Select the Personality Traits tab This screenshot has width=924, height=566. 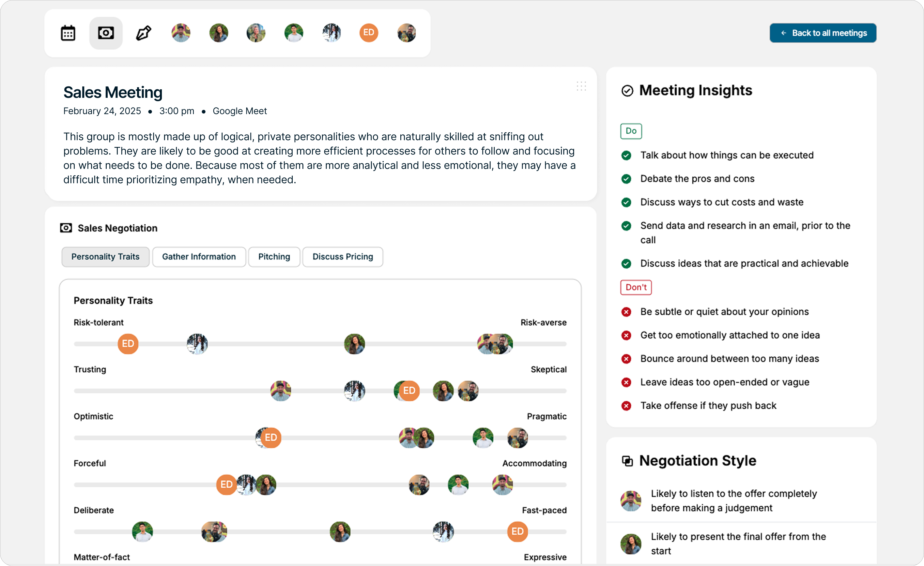105,257
